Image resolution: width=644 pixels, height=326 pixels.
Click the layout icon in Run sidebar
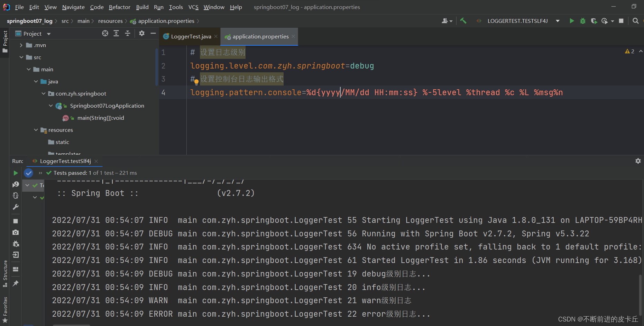click(x=16, y=269)
